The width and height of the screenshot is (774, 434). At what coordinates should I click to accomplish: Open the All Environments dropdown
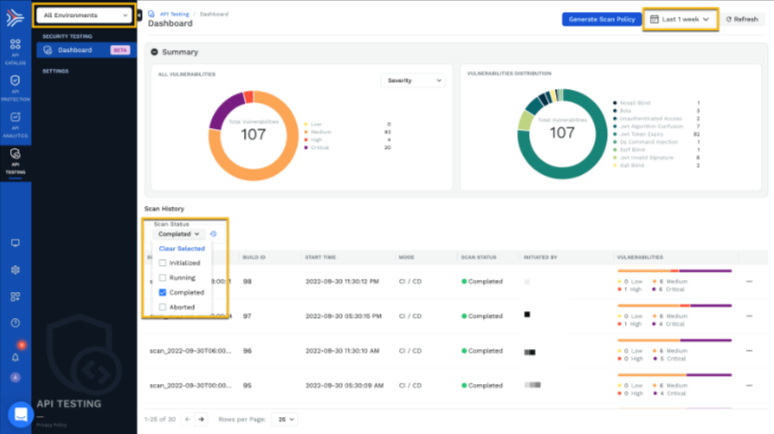coord(85,15)
